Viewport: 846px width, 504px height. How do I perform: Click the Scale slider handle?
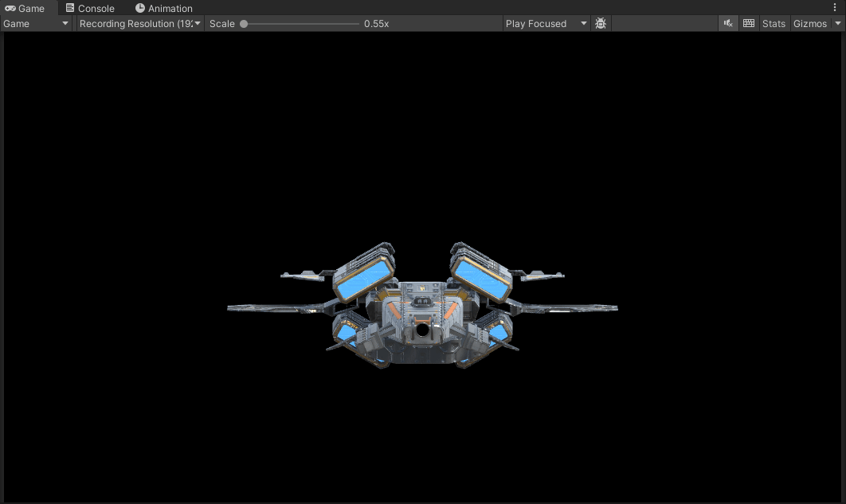[x=243, y=23]
